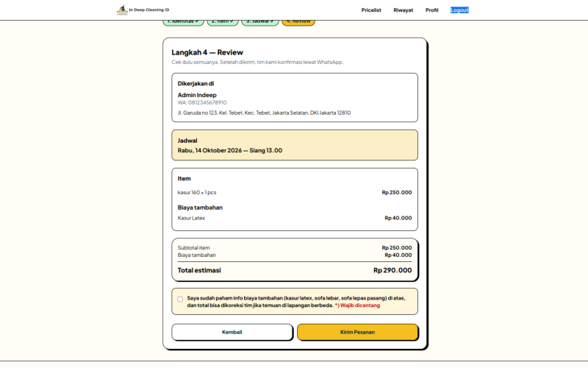
Task: Return to step 1 Identitas tab
Action: [183, 22]
